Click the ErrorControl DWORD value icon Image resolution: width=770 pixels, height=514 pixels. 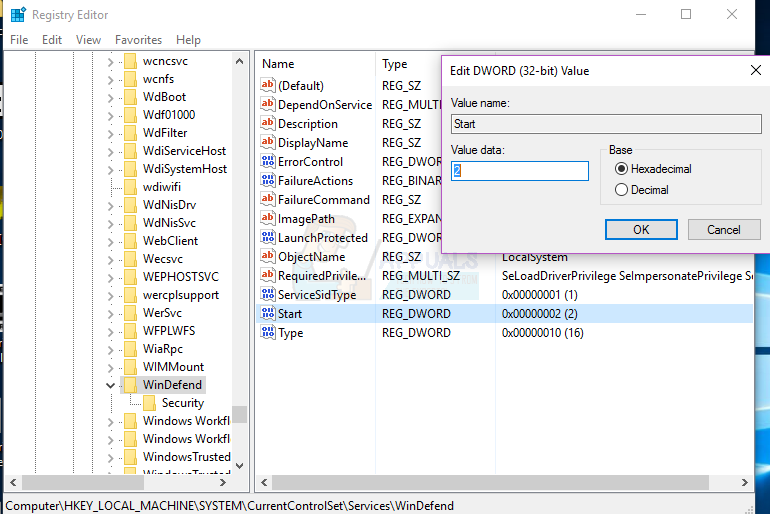[268, 162]
